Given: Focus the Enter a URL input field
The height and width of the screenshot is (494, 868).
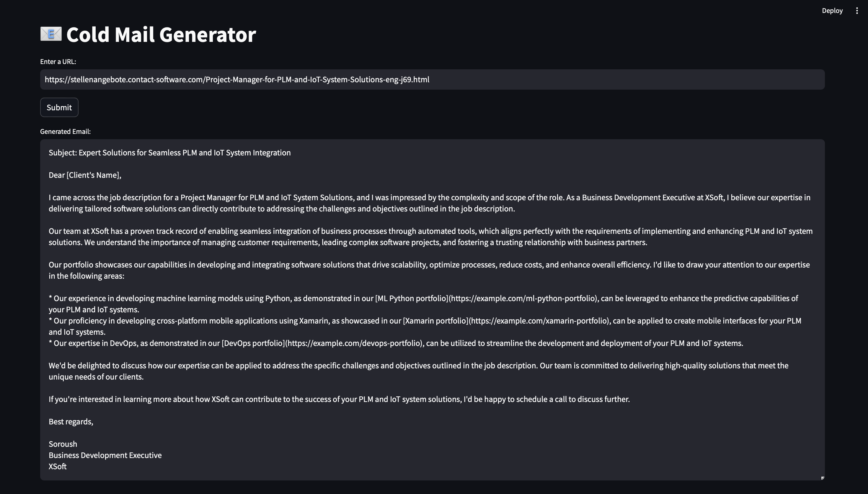Looking at the screenshot, I should [x=432, y=79].
